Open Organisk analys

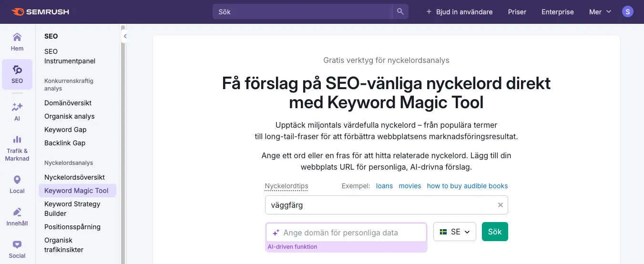(x=70, y=116)
